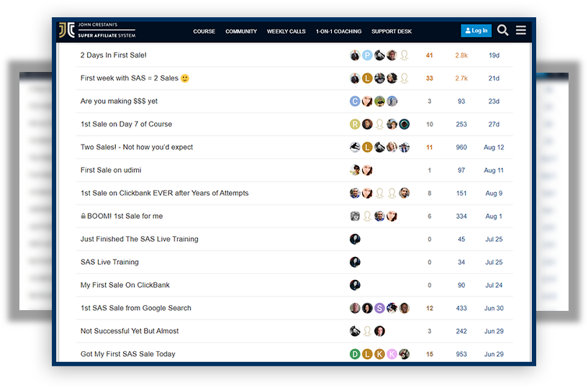
Task: Open topic '1st Sale on Day 7 of Course'
Action: 126,124
